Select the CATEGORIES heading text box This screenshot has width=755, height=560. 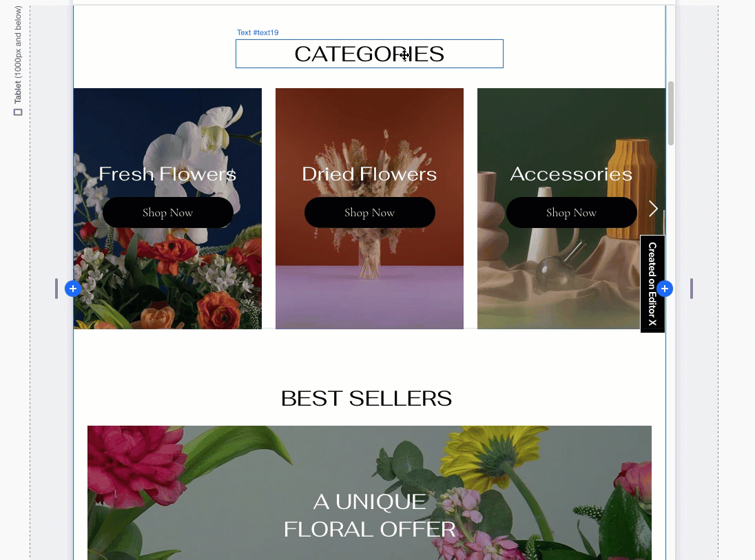(x=369, y=54)
